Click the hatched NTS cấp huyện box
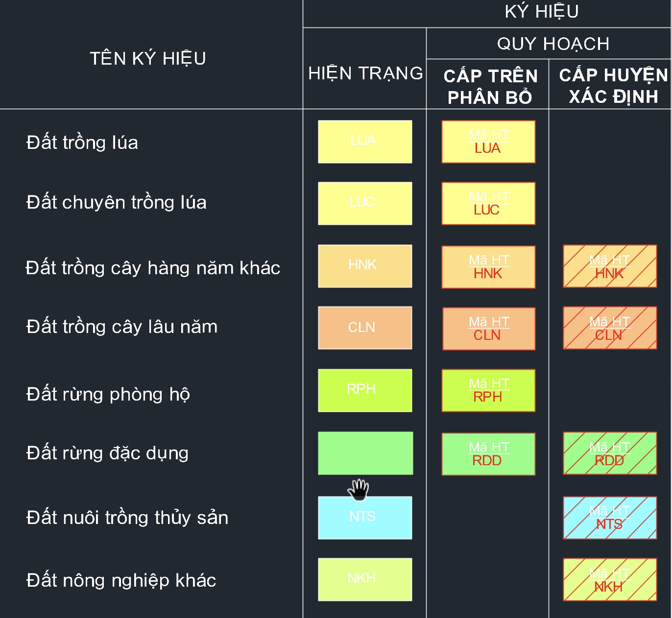The image size is (672, 618). pyautogui.click(x=610, y=518)
